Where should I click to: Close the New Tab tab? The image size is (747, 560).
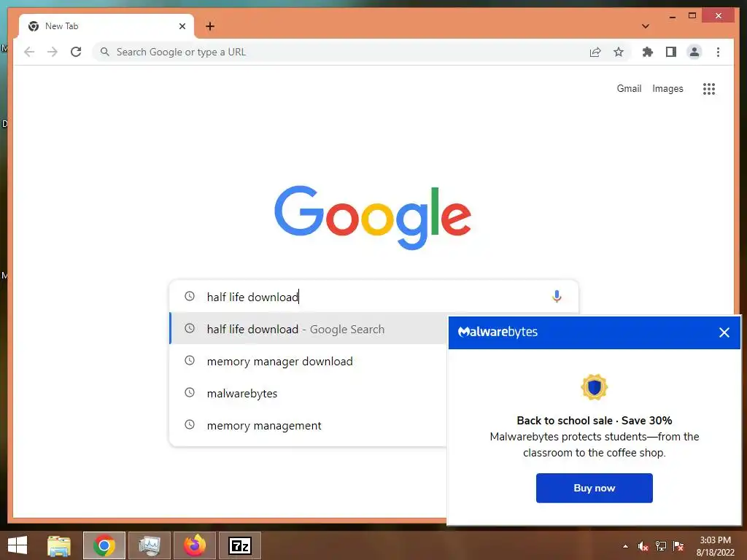tap(182, 26)
